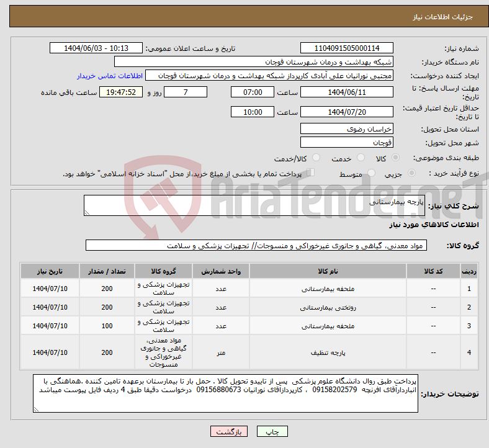Click ملحفه بیمارستانی in row 3
The height and width of the screenshot is (448, 489).
pyautogui.click(x=328, y=326)
